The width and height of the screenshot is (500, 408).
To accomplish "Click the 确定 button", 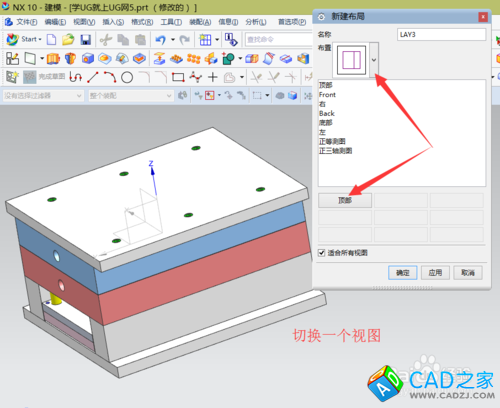I will click(403, 273).
